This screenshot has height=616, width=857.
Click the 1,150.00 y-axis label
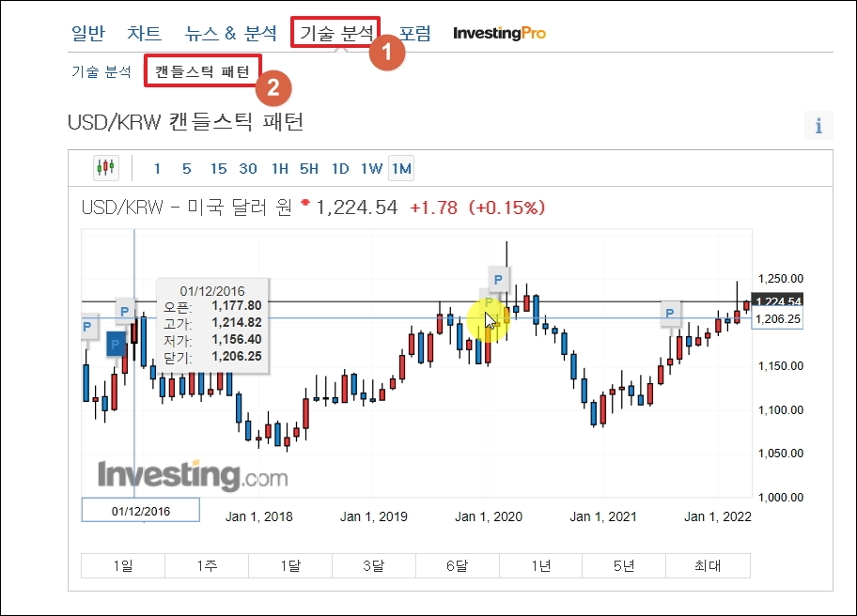781,366
